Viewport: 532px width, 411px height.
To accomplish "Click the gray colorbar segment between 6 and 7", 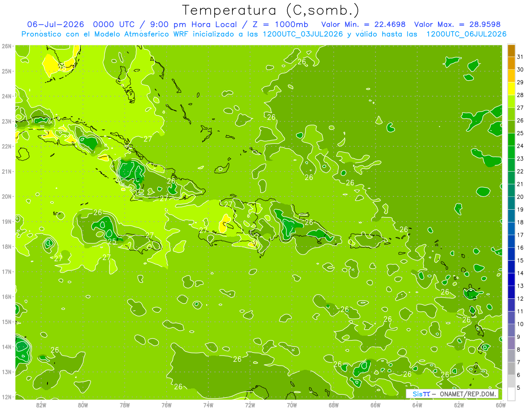I will click(511, 368).
